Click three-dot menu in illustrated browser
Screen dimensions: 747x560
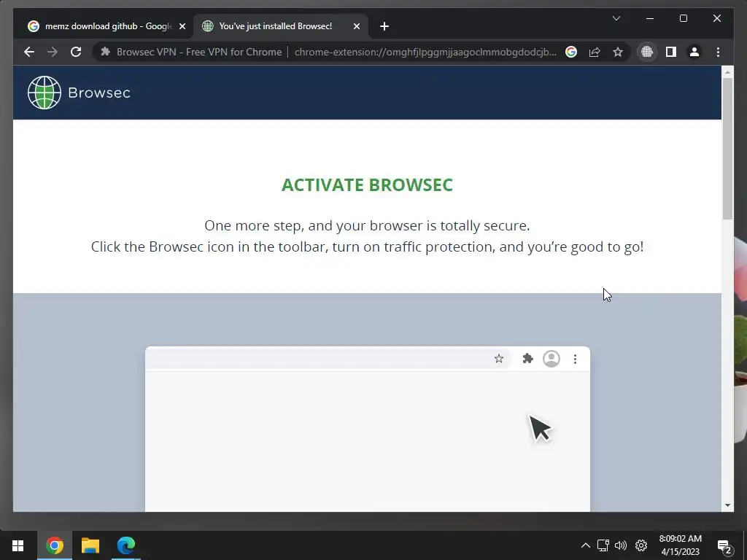coord(575,359)
